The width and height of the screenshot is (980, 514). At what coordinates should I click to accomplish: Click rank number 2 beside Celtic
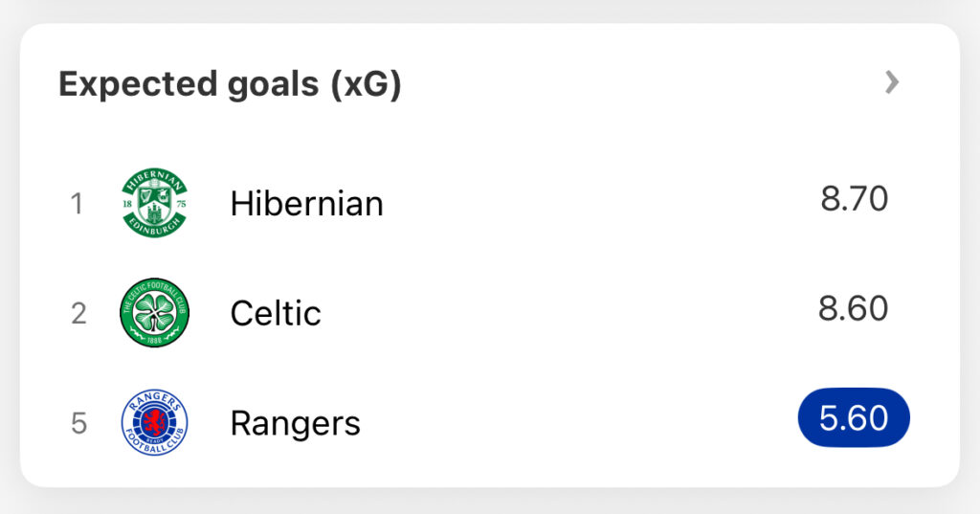click(78, 313)
